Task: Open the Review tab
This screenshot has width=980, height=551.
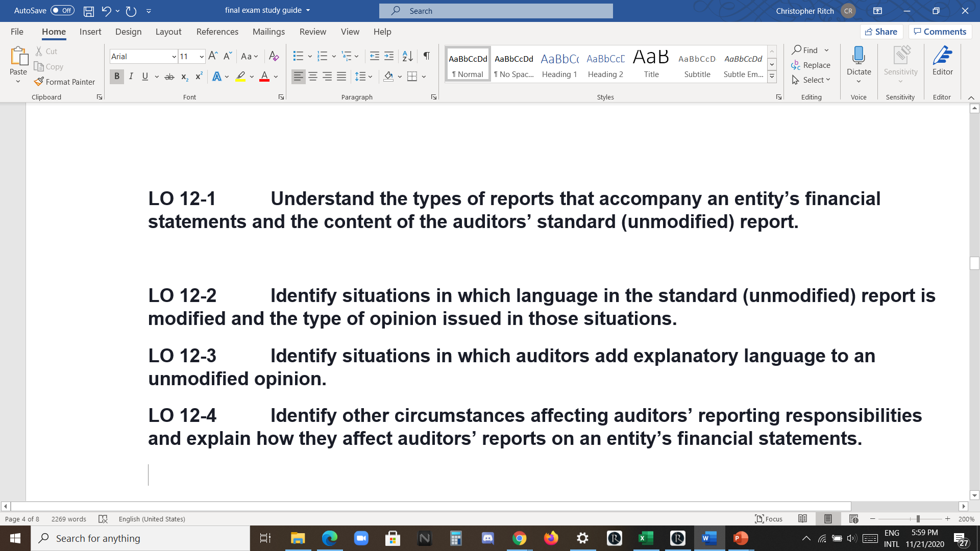Action: [x=313, y=32]
